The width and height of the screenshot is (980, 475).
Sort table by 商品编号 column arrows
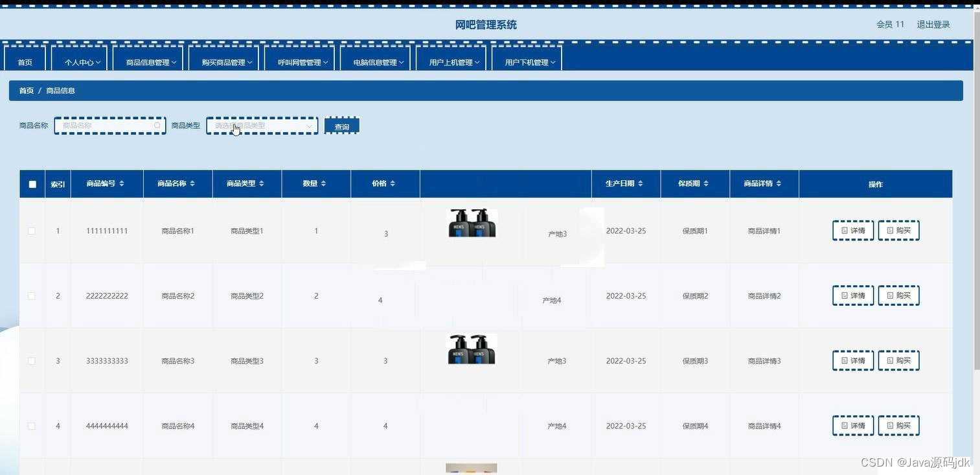point(121,184)
